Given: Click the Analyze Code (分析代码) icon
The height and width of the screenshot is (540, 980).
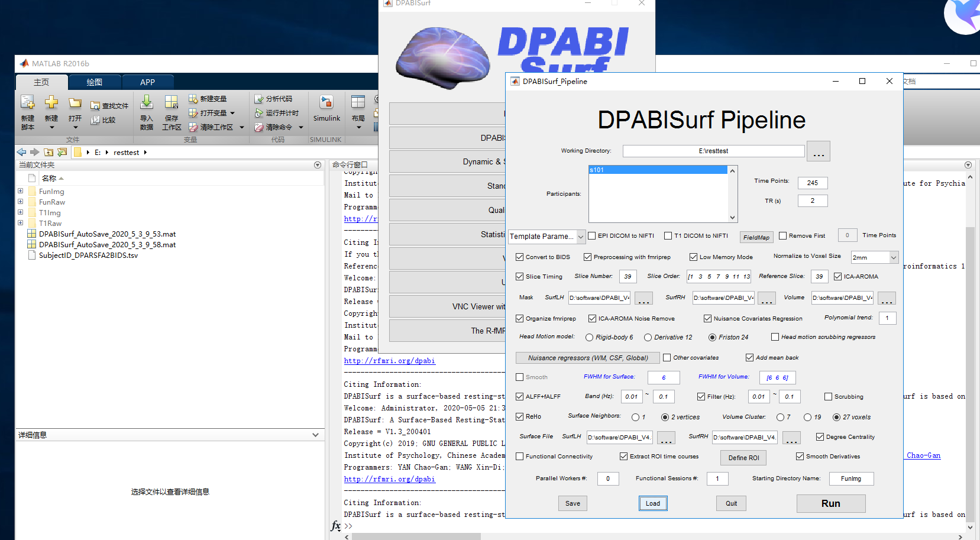Looking at the screenshot, I should point(259,99).
